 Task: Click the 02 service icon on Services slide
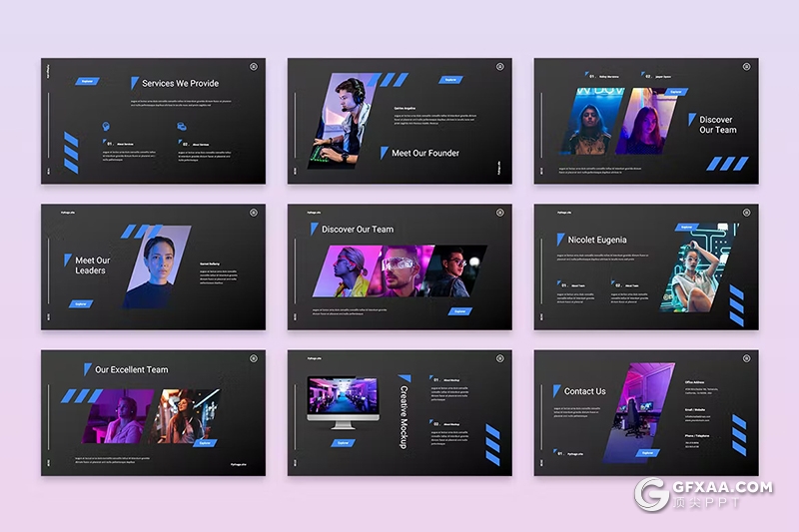[x=182, y=127]
